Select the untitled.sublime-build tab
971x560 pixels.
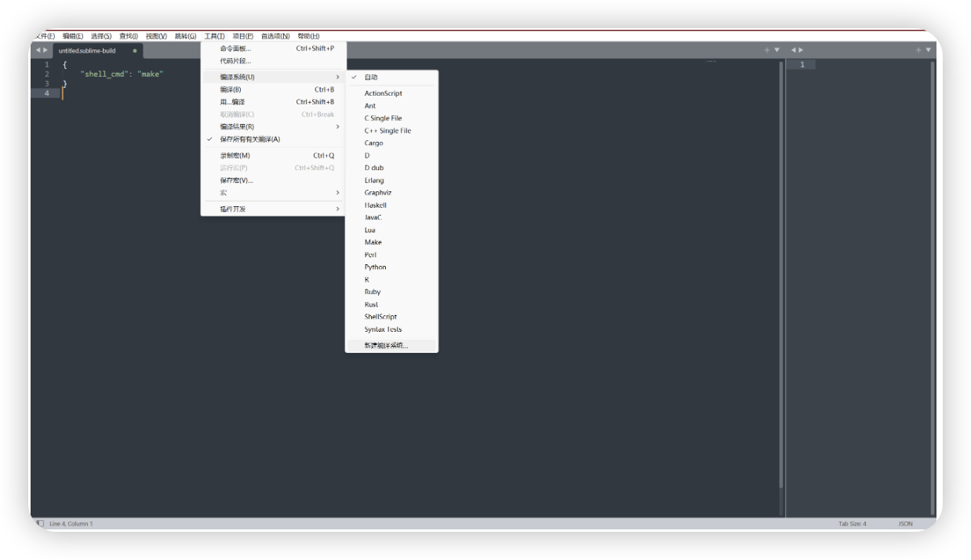87,51
